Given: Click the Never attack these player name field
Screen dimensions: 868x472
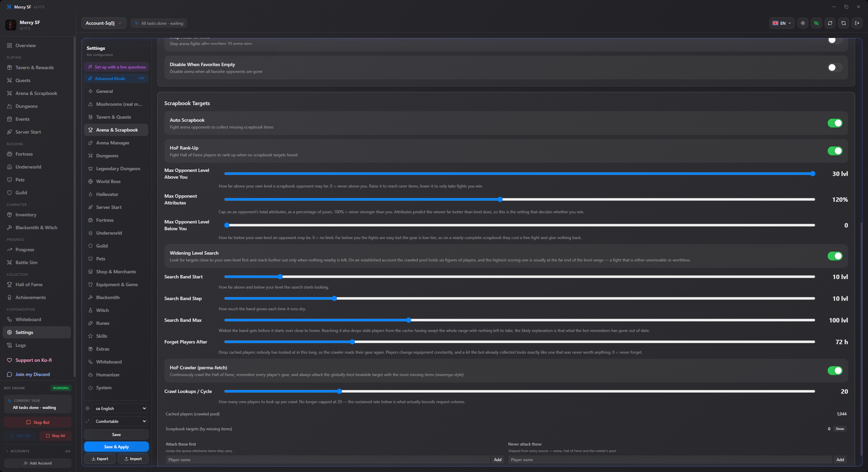Looking at the screenshot, I should 670,460.
